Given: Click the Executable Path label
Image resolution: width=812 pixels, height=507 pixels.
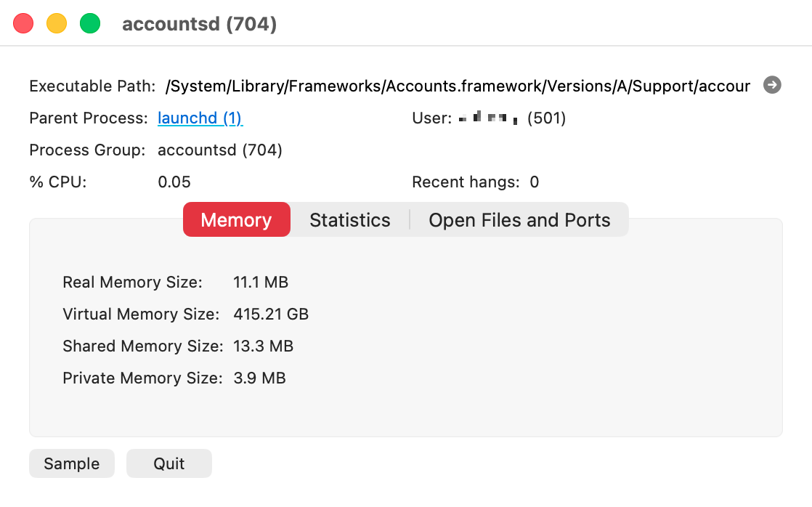Looking at the screenshot, I should pos(92,86).
